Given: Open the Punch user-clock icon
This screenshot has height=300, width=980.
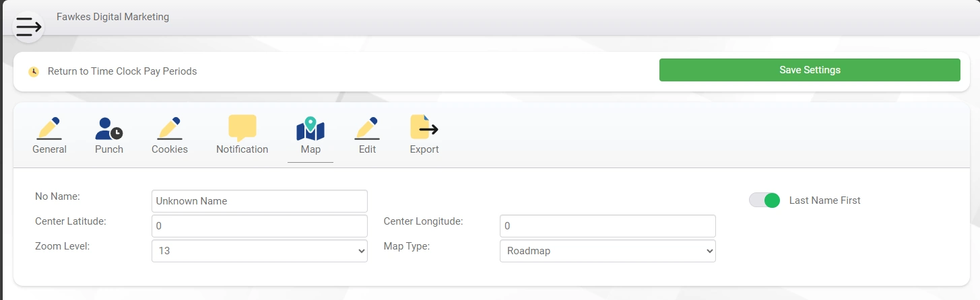Looking at the screenshot, I should [109, 128].
